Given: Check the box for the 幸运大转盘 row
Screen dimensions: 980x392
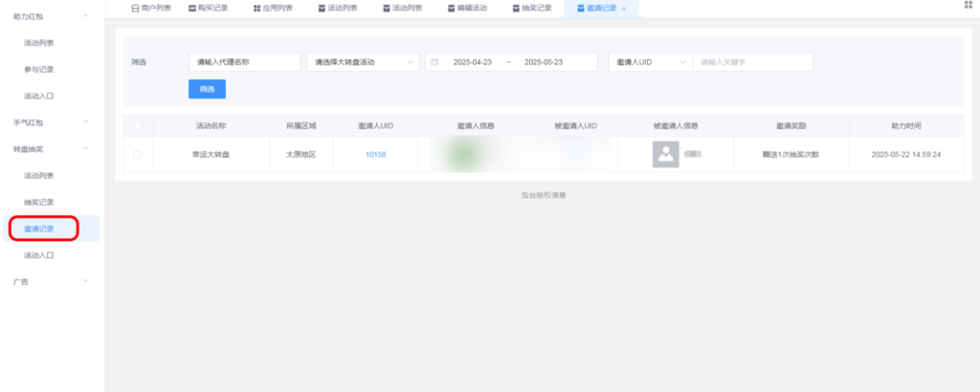Looking at the screenshot, I should (138, 154).
